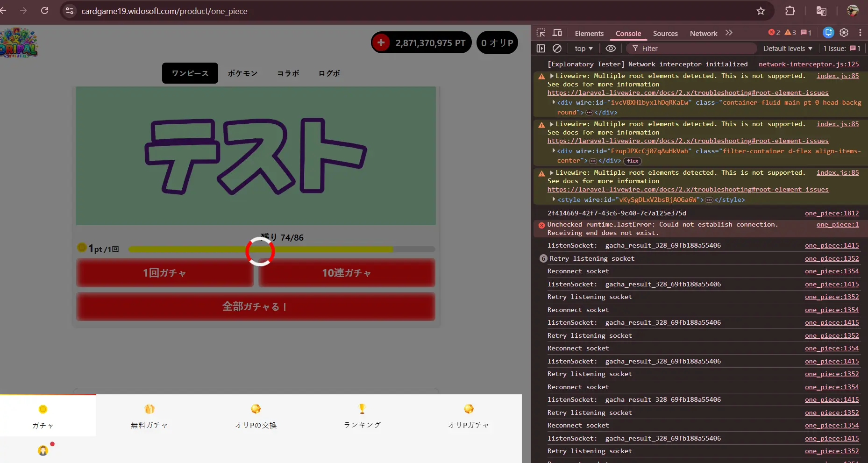Switch to the Network tab
This screenshot has width=868, height=463.
pyautogui.click(x=704, y=33)
